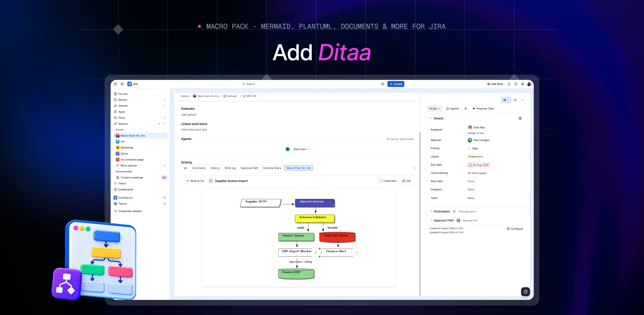Open the external link icon beside Confluence
This screenshot has width=644, height=315.
[x=164, y=198]
